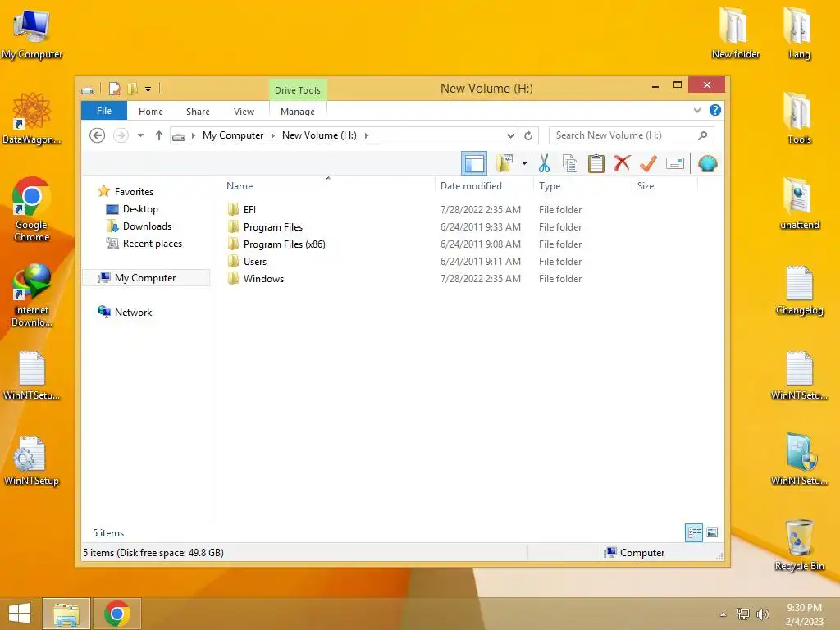Viewport: 840px width, 630px height.
Task: Open the folder options checkmark icon
Action: coord(504,163)
